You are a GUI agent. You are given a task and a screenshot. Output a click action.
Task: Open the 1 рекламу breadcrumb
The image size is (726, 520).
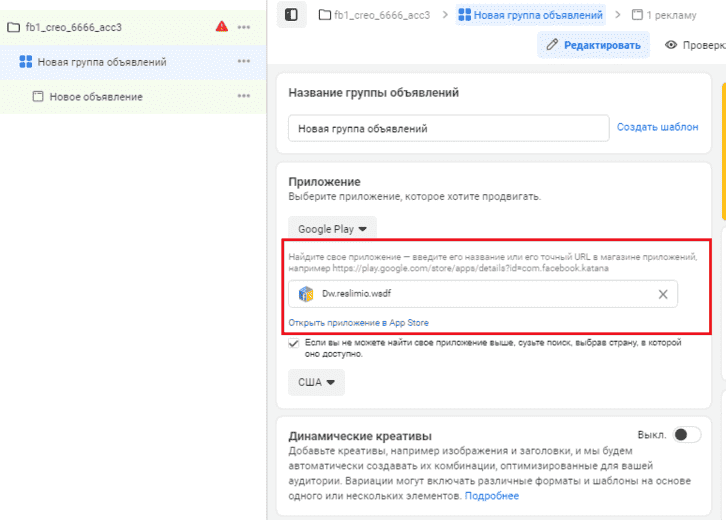664,15
